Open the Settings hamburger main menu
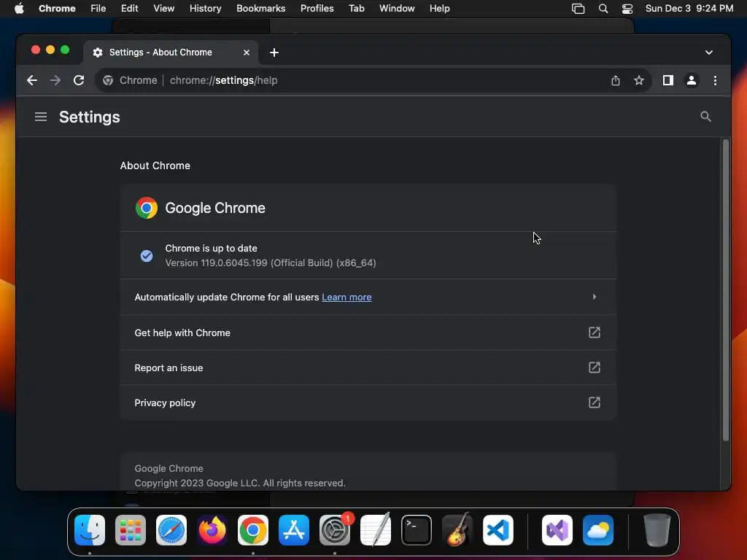Image resolution: width=747 pixels, height=560 pixels. [41, 117]
